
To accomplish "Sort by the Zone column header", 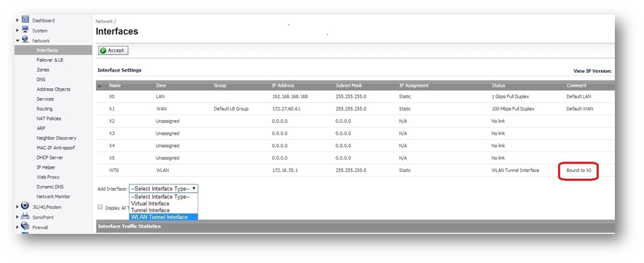I will coord(160,86).
